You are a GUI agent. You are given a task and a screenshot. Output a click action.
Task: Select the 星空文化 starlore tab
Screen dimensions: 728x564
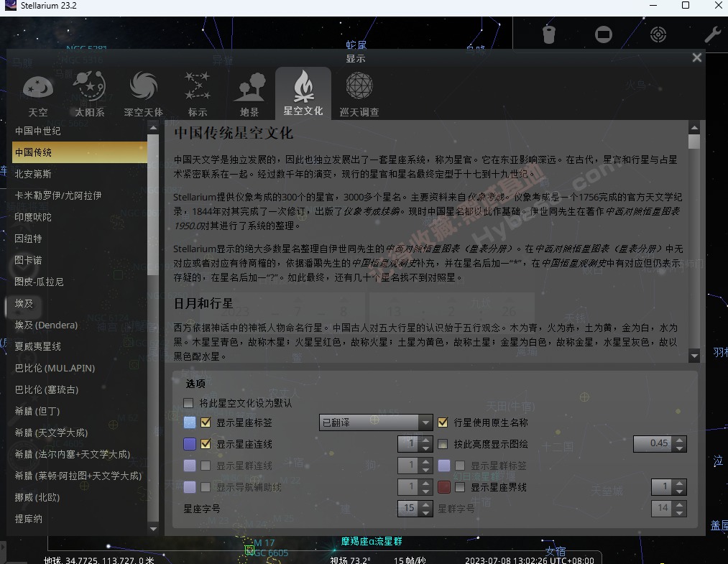303,93
